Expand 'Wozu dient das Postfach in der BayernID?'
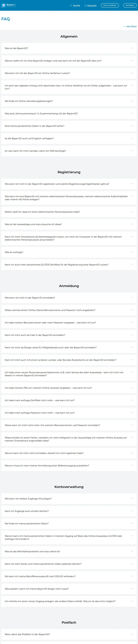This screenshot has height=644, width=138. (x=69, y=634)
